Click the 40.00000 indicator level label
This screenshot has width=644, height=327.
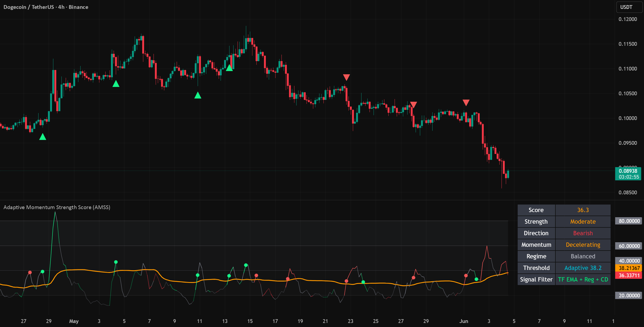point(629,261)
